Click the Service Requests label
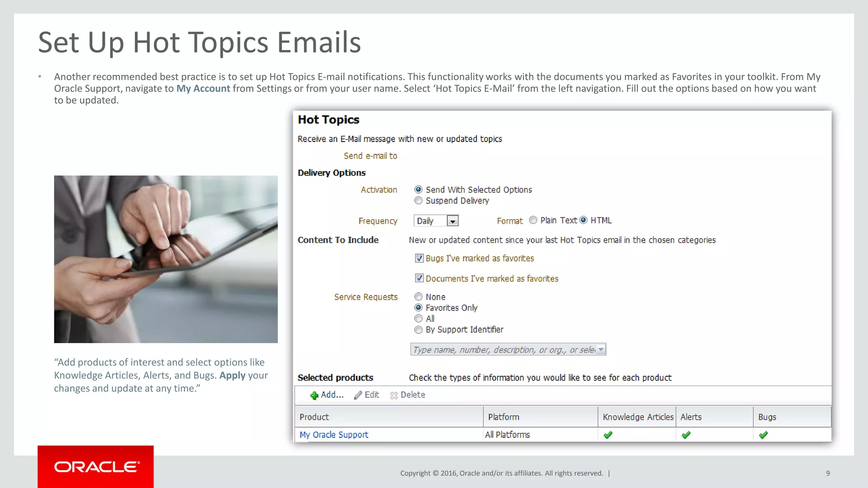 [x=366, y=297]
